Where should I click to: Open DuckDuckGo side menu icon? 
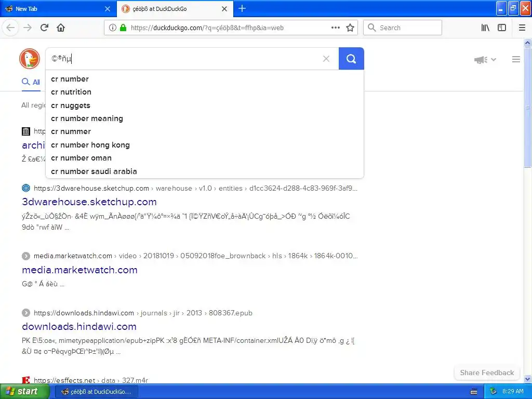pos(516,59)
